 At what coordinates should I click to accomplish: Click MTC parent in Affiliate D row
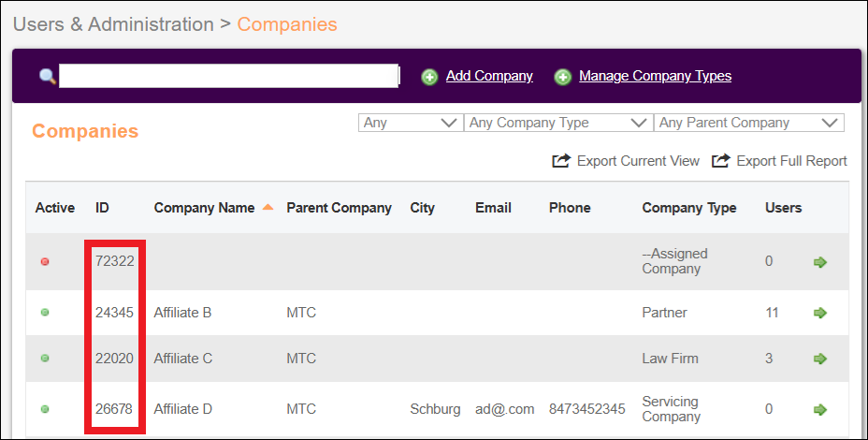pyautogui.click(x=301, y=409)
